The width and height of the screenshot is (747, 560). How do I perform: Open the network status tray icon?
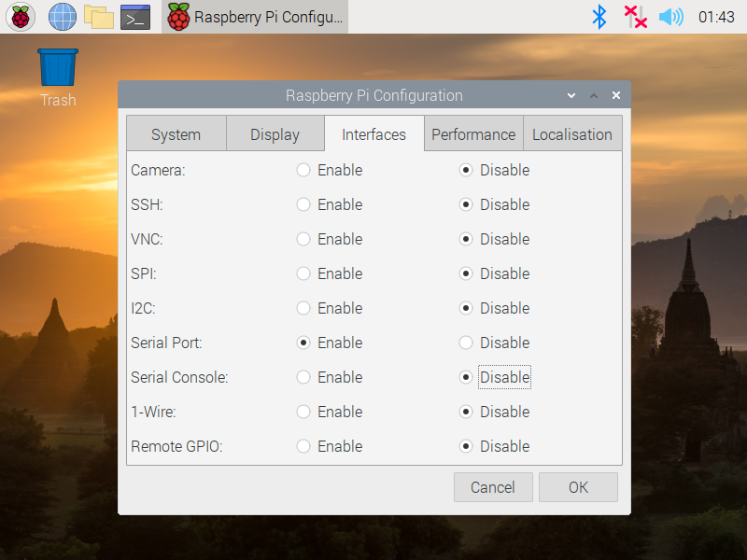[x=636, y=17]
